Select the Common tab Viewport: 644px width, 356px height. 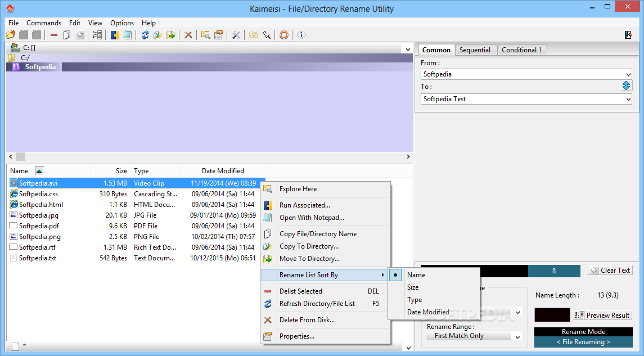(436, 50)
